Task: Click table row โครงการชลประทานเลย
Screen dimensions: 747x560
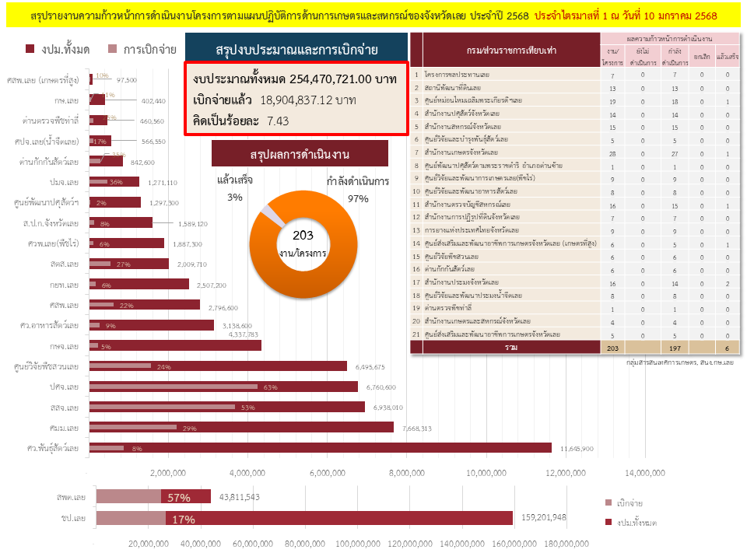Action: tap(575, 75)
